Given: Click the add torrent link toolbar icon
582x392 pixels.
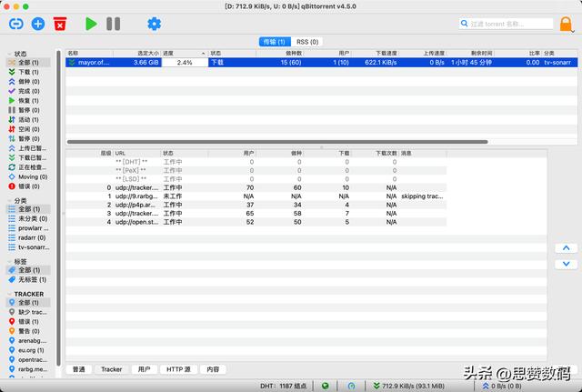Looking at the screenshot, I should [x=16, y=25].
